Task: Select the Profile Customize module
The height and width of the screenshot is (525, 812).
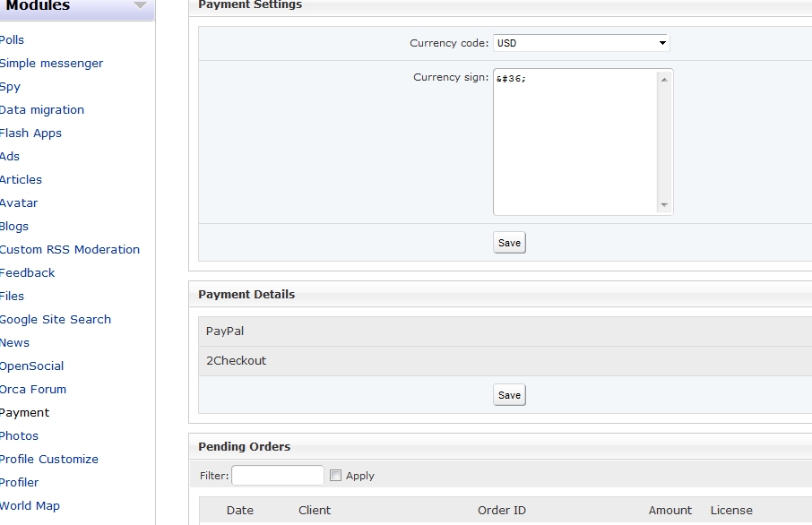Action: click(49, 460)
